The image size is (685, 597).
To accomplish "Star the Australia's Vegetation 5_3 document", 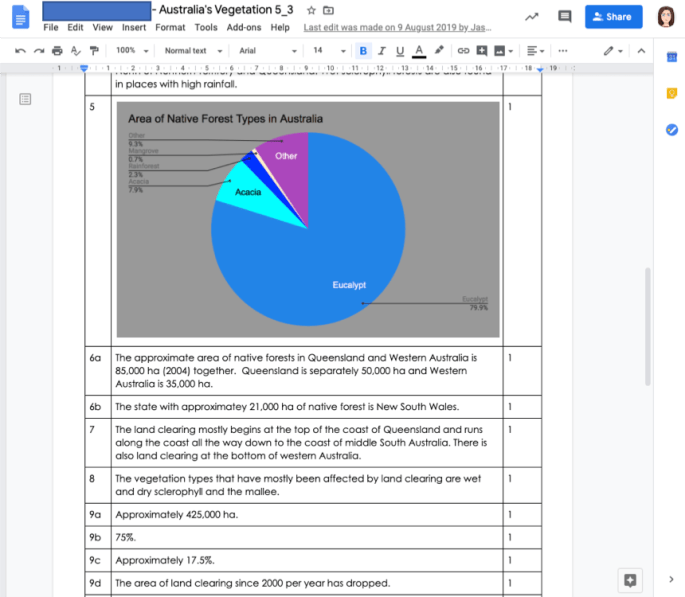I will [x=311, y=10].
